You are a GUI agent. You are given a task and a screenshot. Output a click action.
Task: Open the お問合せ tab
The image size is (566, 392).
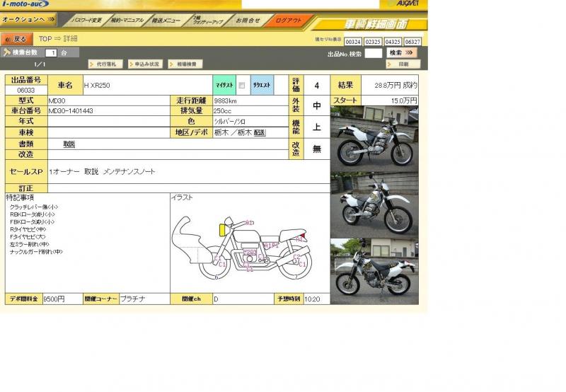click(x=248, y=21)
